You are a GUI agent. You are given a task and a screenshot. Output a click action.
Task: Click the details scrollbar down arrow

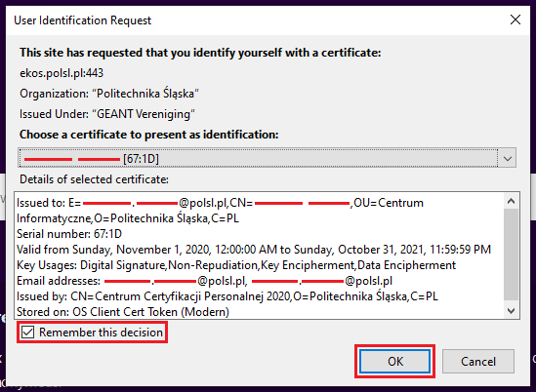click(511, 311)
